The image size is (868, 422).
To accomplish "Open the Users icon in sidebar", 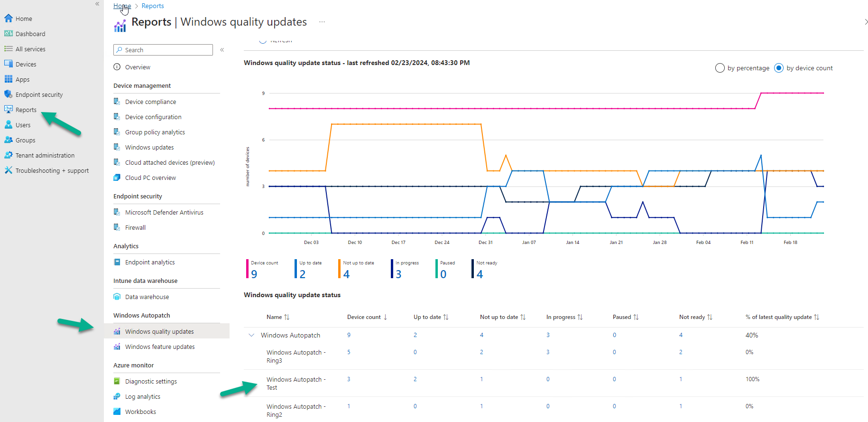I will click(9, 125).
